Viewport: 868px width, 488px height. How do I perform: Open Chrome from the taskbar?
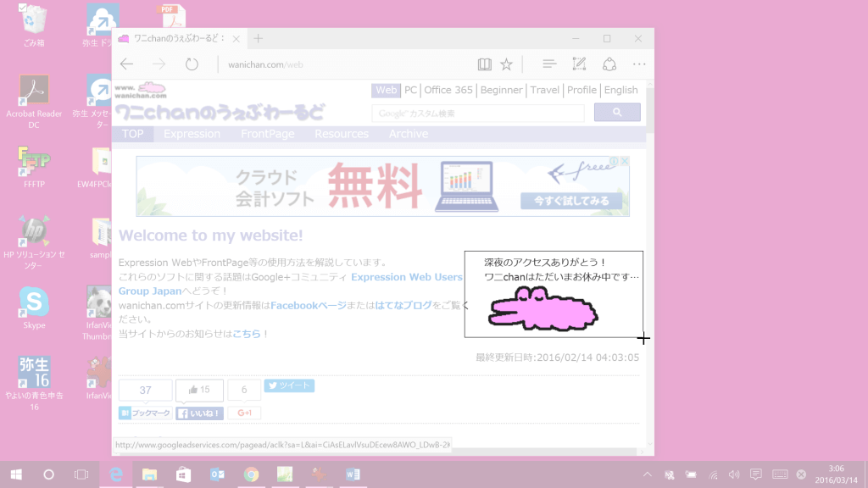(x=251, y=474)
